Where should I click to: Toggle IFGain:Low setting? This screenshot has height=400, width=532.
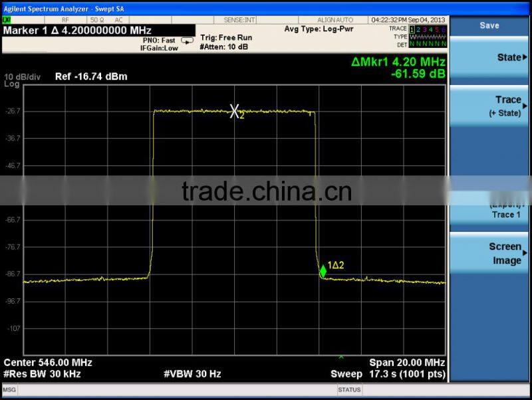pos(160,47)
